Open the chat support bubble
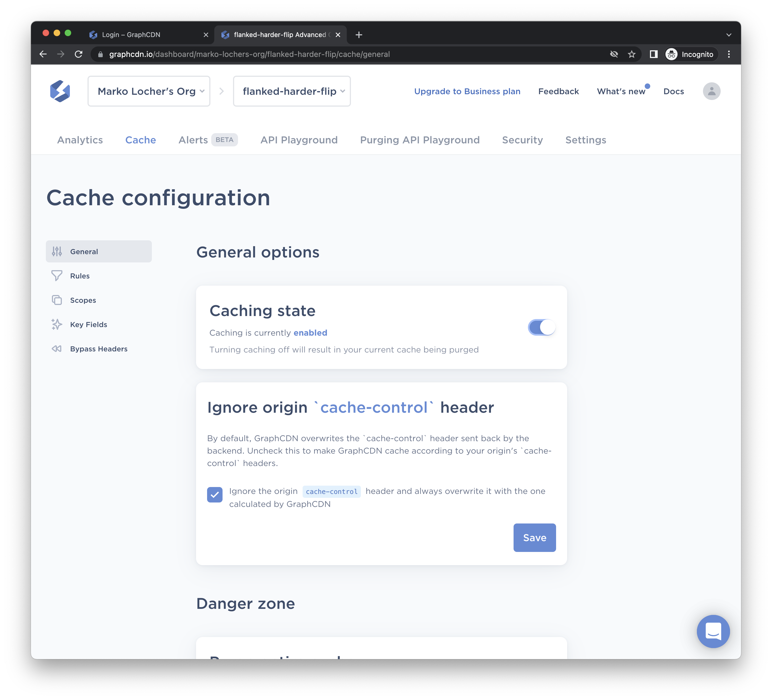This screenshot has height=700, width=772. [x=713, y=631]
